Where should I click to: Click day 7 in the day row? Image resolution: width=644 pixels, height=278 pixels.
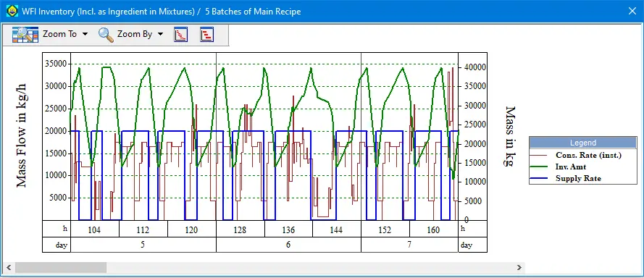[409, 245]
